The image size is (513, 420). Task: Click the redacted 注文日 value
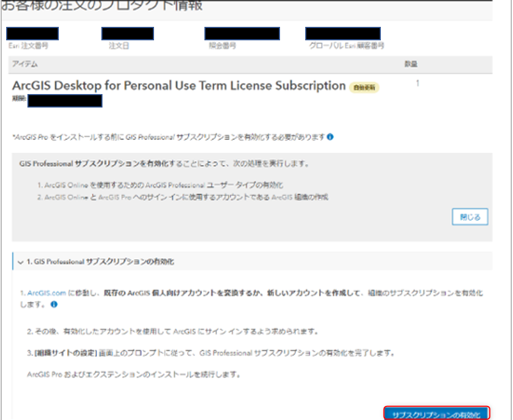127,34
